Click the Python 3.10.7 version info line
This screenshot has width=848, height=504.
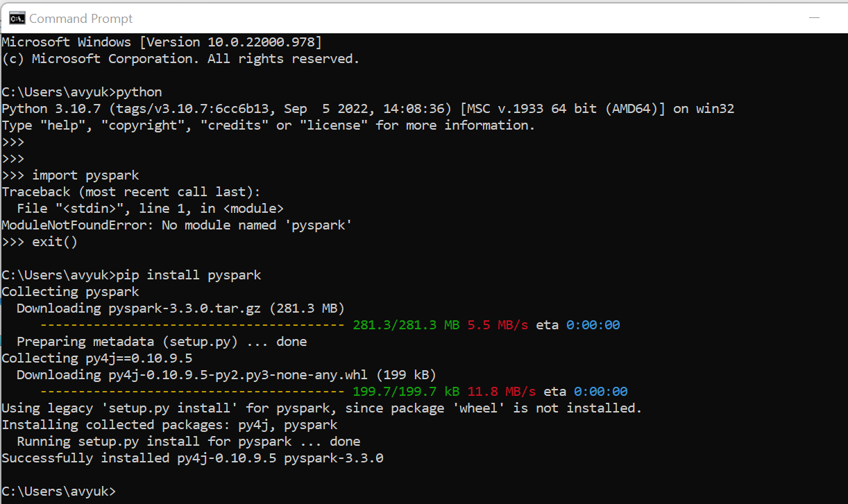pos(368,109)
